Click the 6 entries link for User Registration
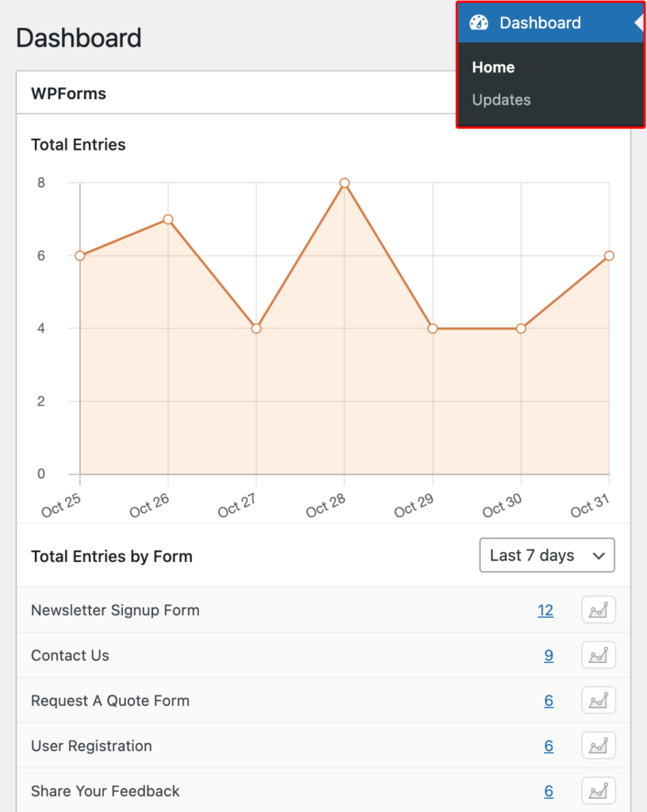 pos(548,745)
